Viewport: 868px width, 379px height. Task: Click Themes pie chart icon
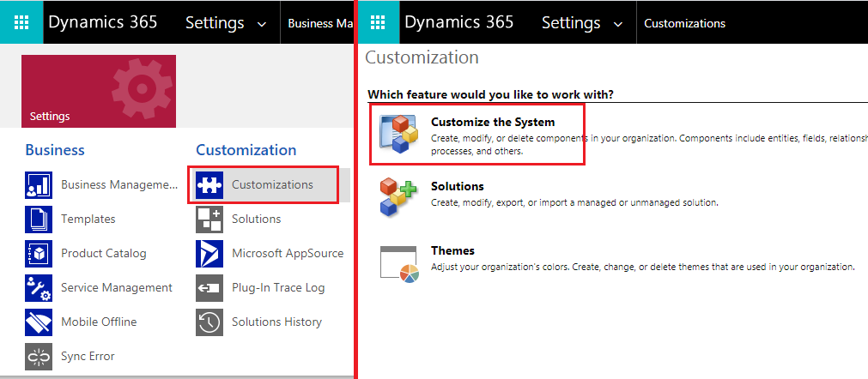coord(399,263)
